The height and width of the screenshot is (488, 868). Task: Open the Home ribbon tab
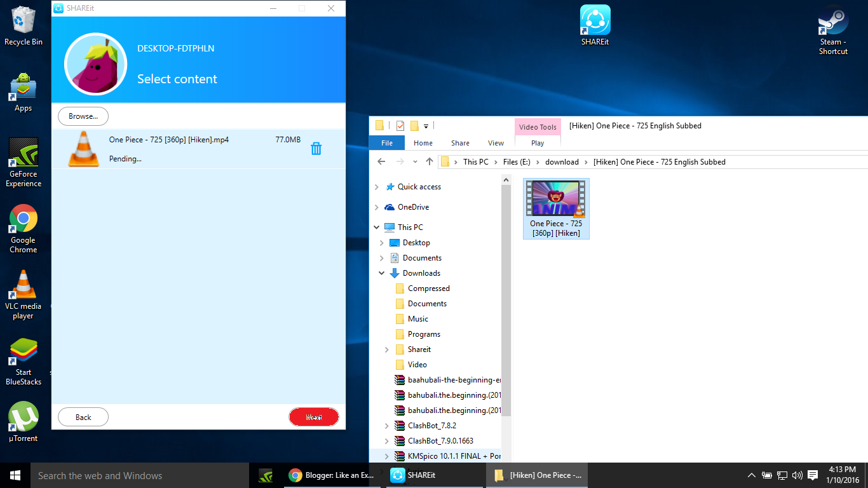click(423, 143)
